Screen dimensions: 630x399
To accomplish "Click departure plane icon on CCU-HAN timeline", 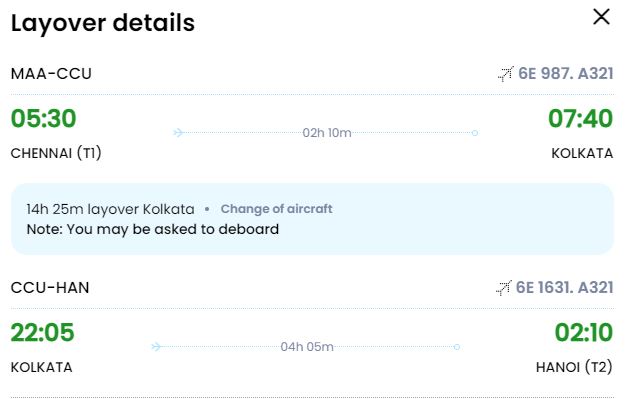I will [156, 346].
